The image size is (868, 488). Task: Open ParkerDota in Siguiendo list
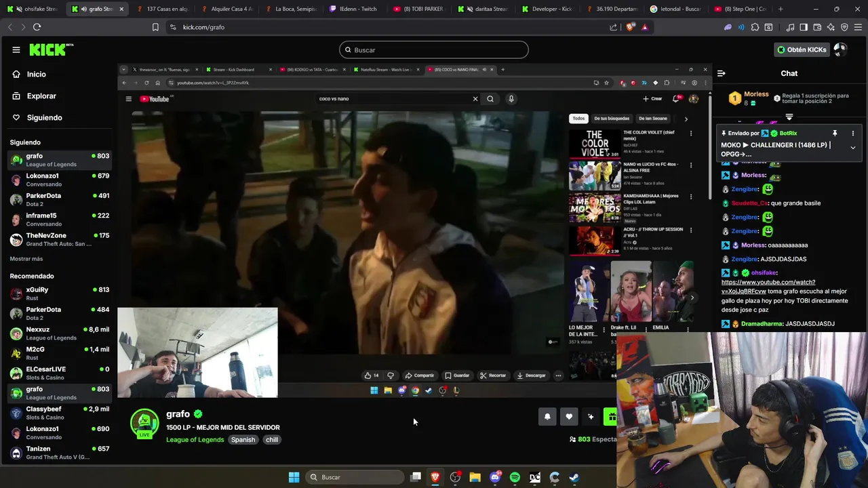click(60, 199)
